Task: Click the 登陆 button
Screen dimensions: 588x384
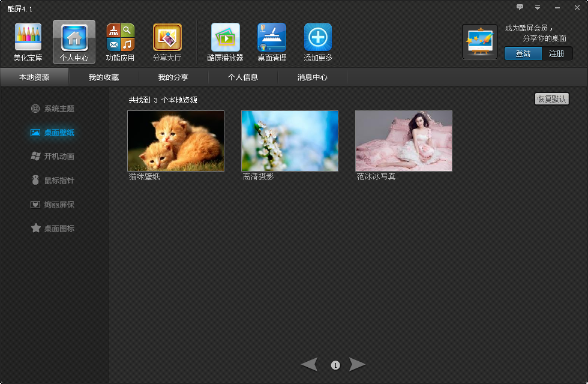Action: (523, 53)
